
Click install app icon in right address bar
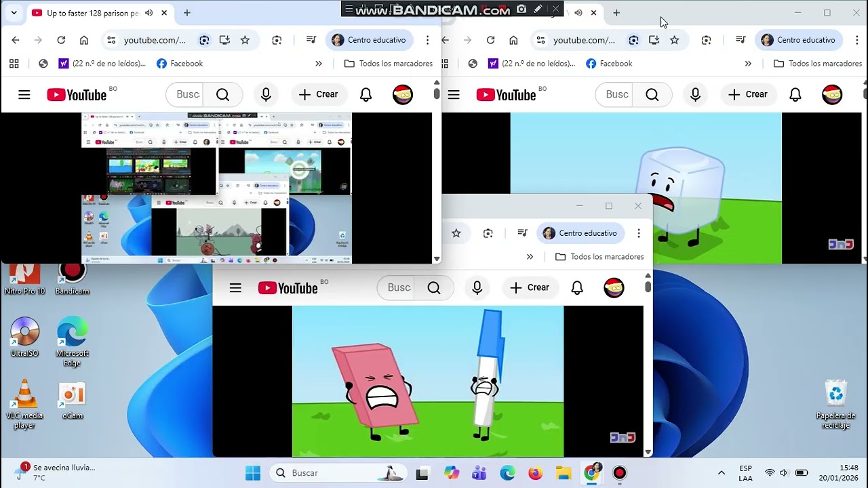pos(654,40)
